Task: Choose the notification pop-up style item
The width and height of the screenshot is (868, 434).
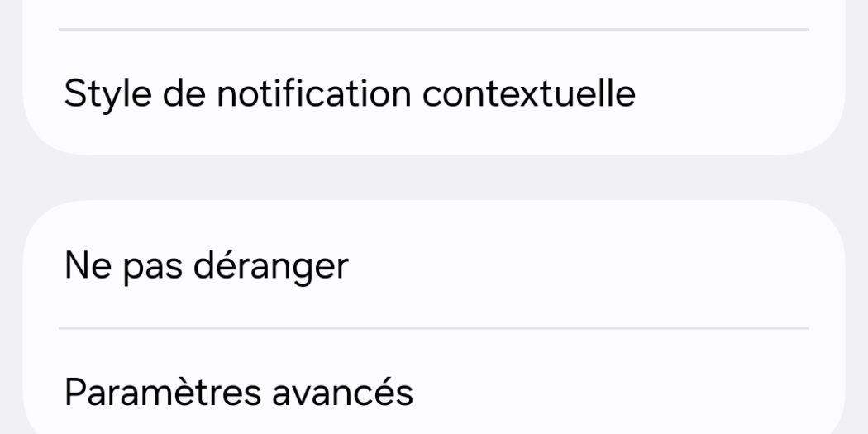Action: coord(350,93)
